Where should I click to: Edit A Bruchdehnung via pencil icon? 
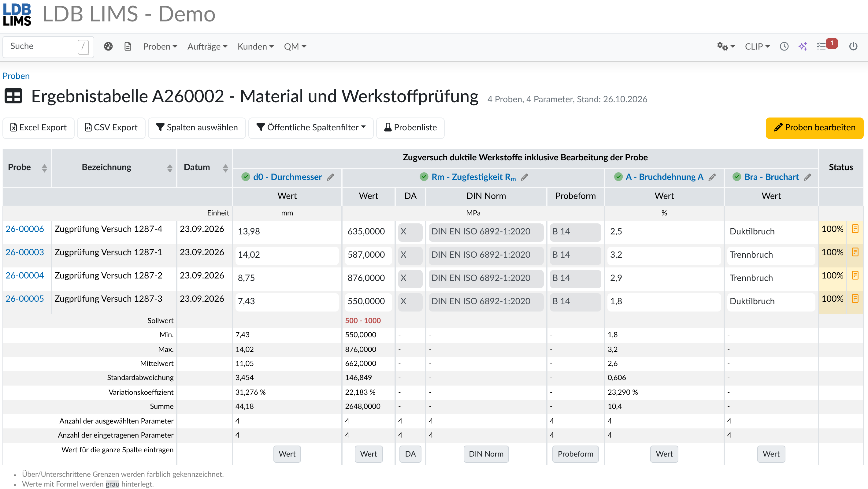click(712, 177)
